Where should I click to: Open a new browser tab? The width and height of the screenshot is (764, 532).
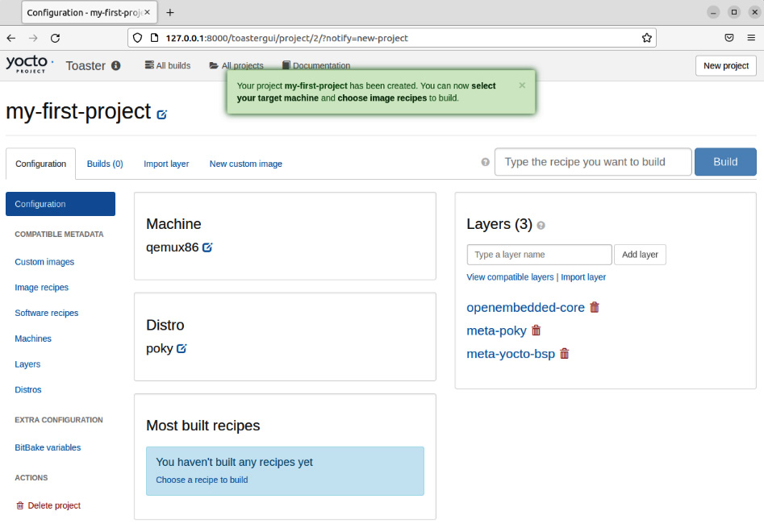point(170,13)
